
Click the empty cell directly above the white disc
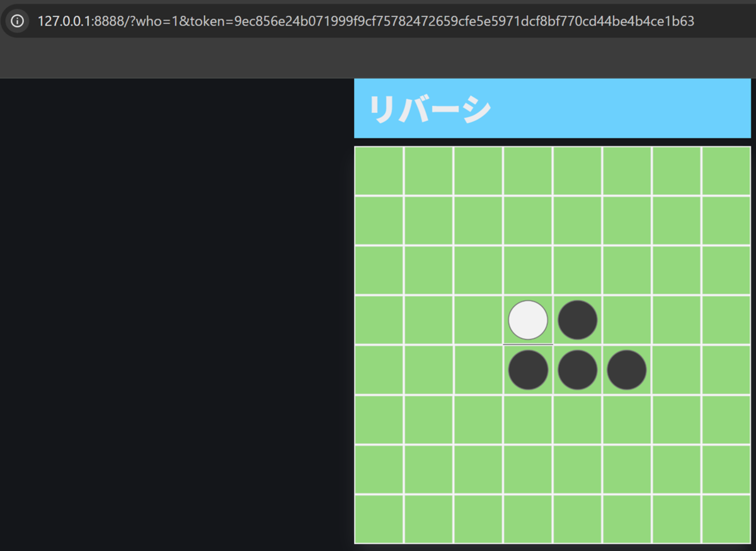(x=528, y=270)
